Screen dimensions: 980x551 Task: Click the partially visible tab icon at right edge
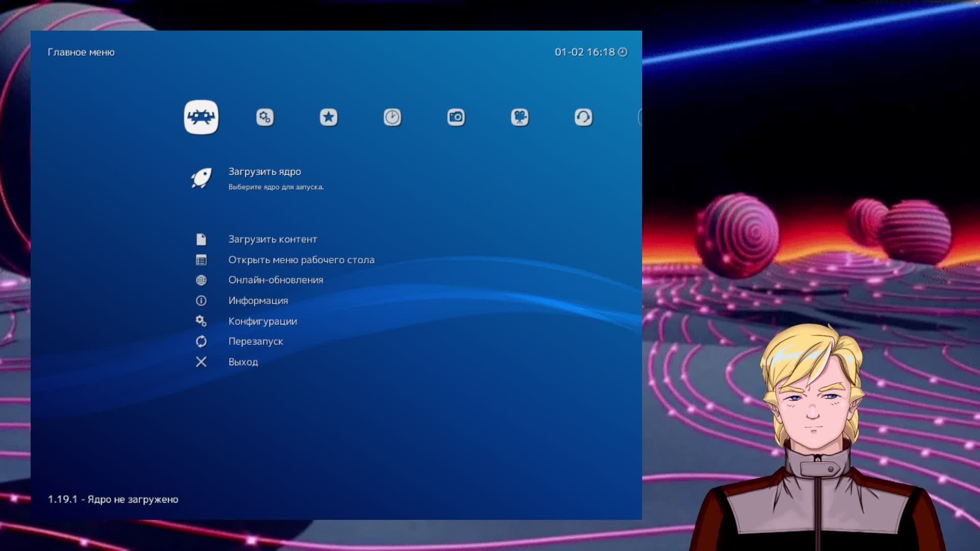640,117
